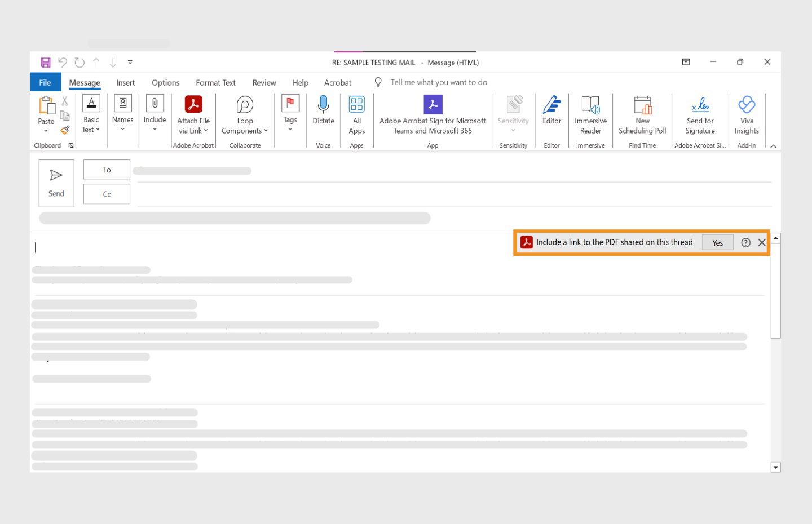Create a New Scheduling Poll

[x=642, y=115]
